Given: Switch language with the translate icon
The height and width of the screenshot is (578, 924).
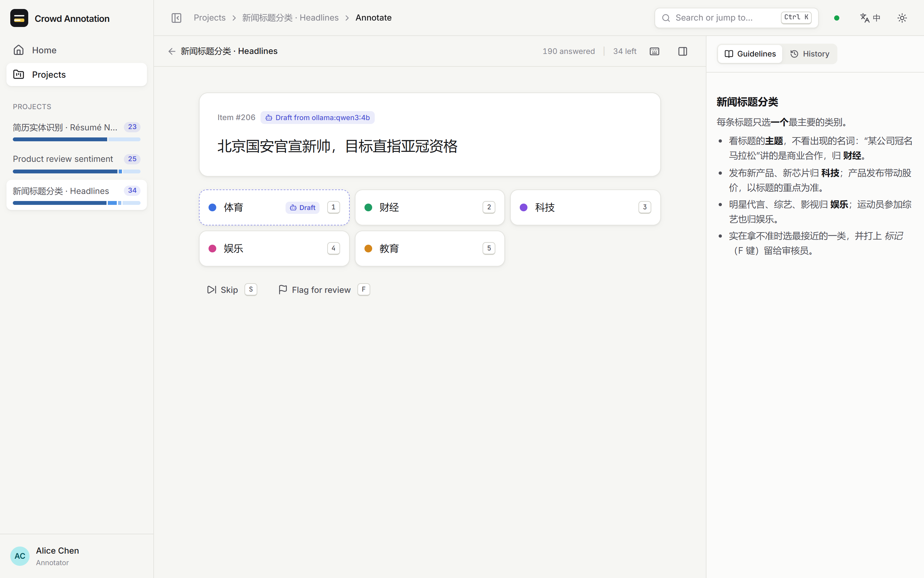Looking at the screenshot, I should tap(870, 18).
